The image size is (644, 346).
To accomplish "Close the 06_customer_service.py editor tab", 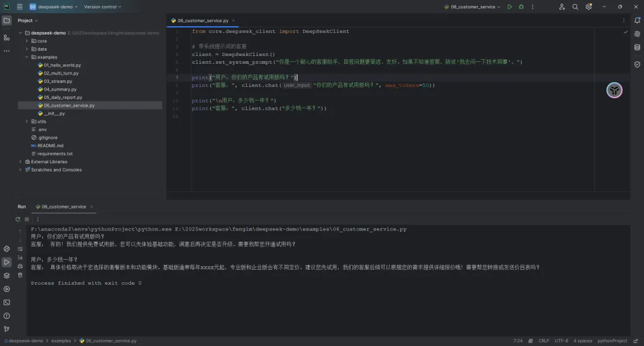I will coord(233,20).
